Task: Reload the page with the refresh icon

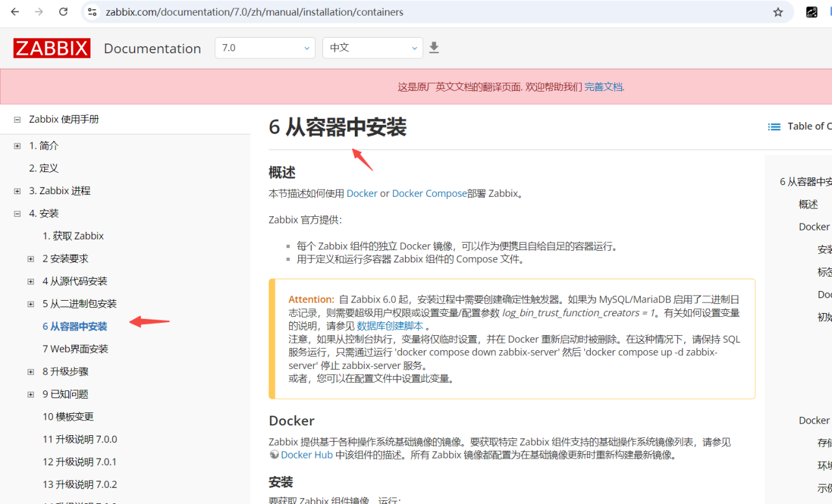Action: pyautogui.click(x=63, y=12)
